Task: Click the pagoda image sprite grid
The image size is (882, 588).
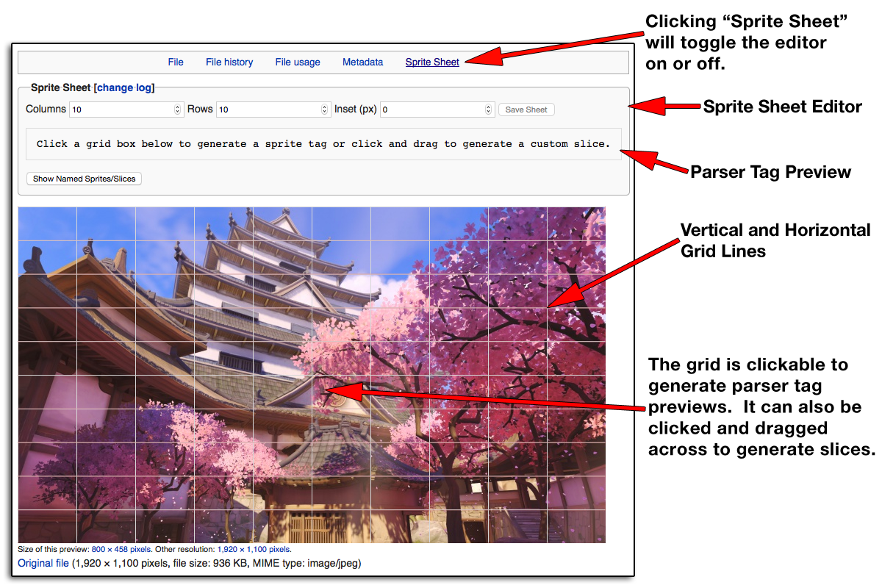Action: [312, 375]
